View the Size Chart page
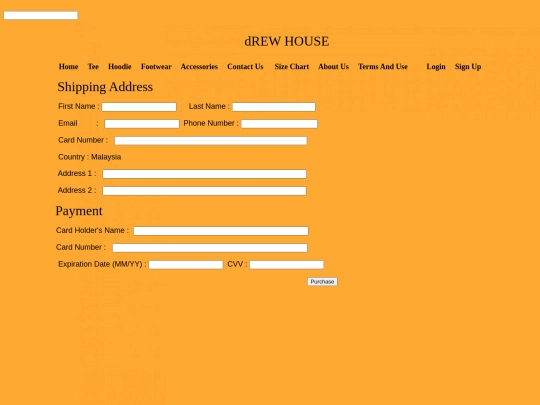Viewport: 540px width, 405px height. [292, 66]
